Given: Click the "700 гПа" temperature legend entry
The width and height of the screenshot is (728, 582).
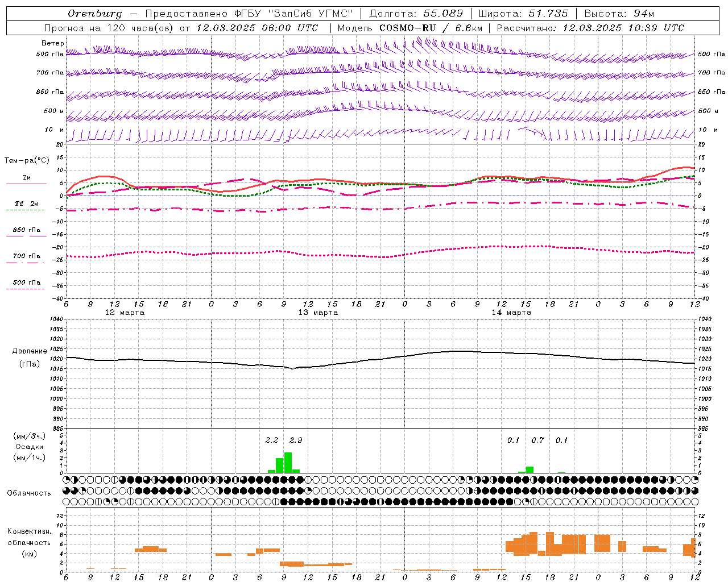Looking at the screenshot, I should (x=26, y=256).
